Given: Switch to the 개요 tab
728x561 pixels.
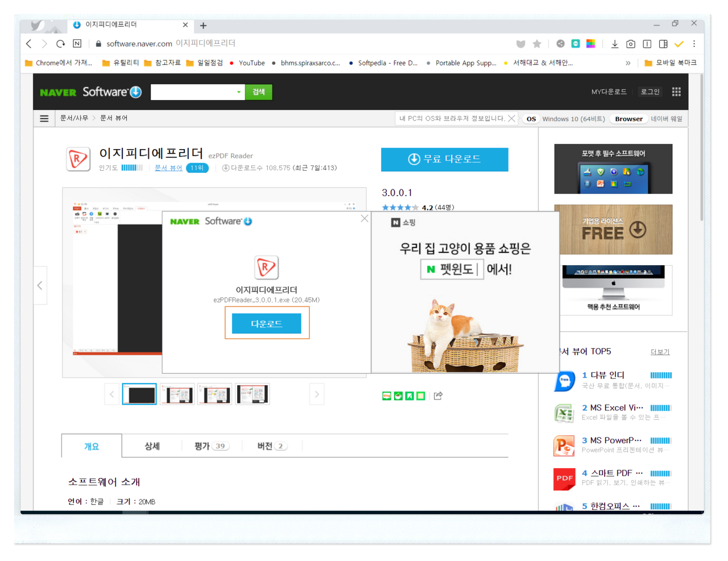Looking at the screenshot, I should (x=92, y=446).
